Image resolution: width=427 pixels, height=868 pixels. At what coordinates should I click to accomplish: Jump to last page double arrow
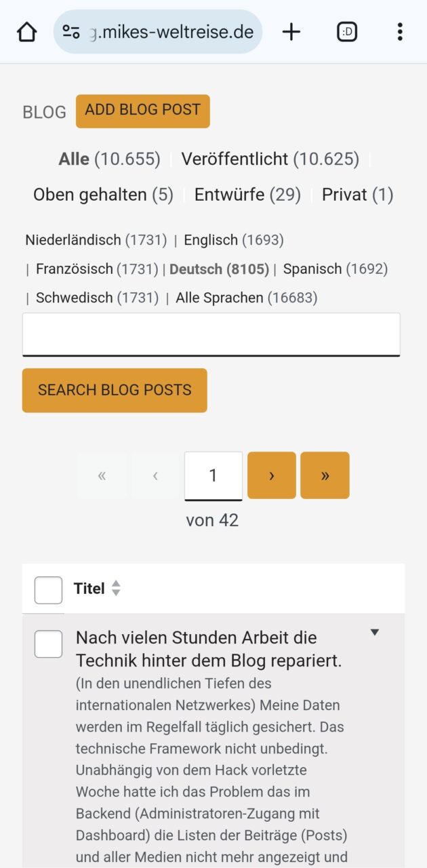[x=325, y=475]
